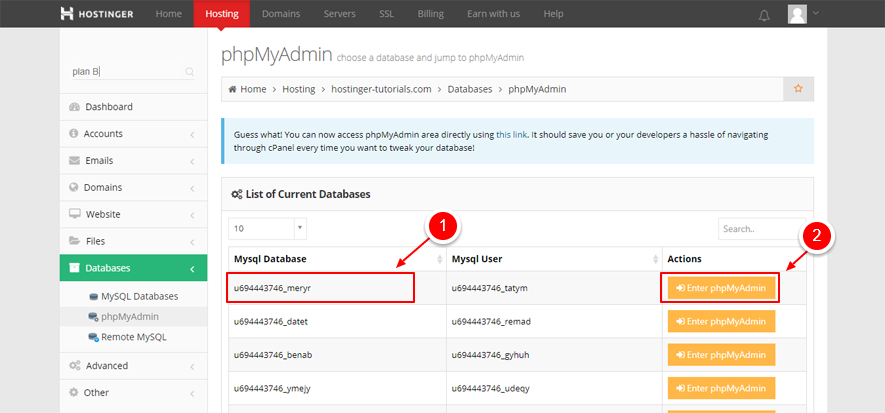Collapse the Databases section
Image resolution: width=885 pixels, height=413 pixels.
point(192,269)
